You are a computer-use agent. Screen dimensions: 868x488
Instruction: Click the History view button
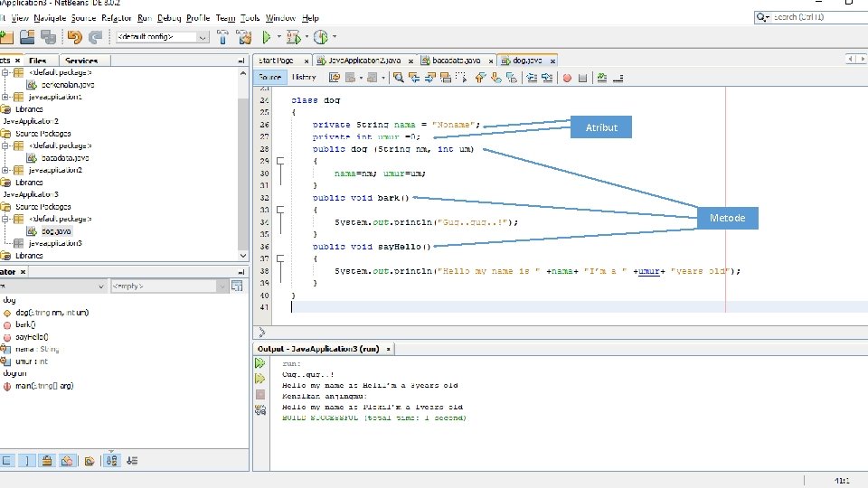tap(304, 78)
